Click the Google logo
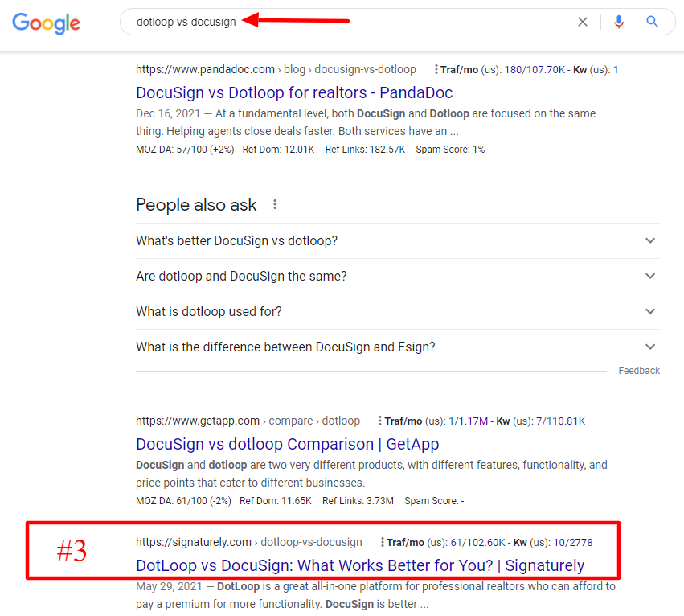Viewport: 684px width, 616px height. pyautogui.click(x=47, y=23)
